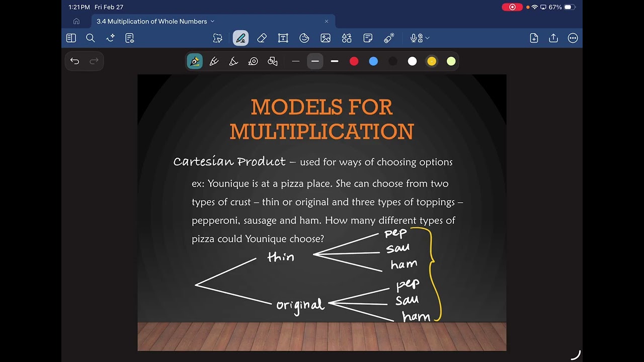Toggle the page thumbnails sidebar
Screen dimensions: 644x362
click(71, 38)
